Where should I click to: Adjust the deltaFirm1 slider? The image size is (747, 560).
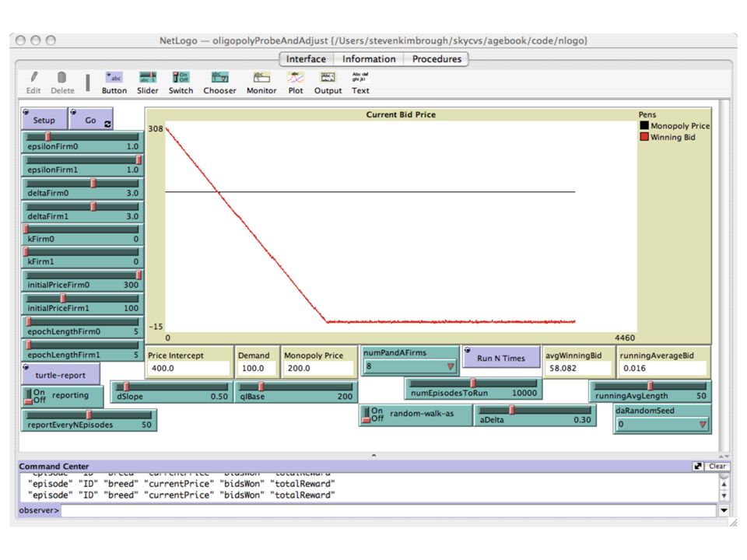[x=82, y=212]
